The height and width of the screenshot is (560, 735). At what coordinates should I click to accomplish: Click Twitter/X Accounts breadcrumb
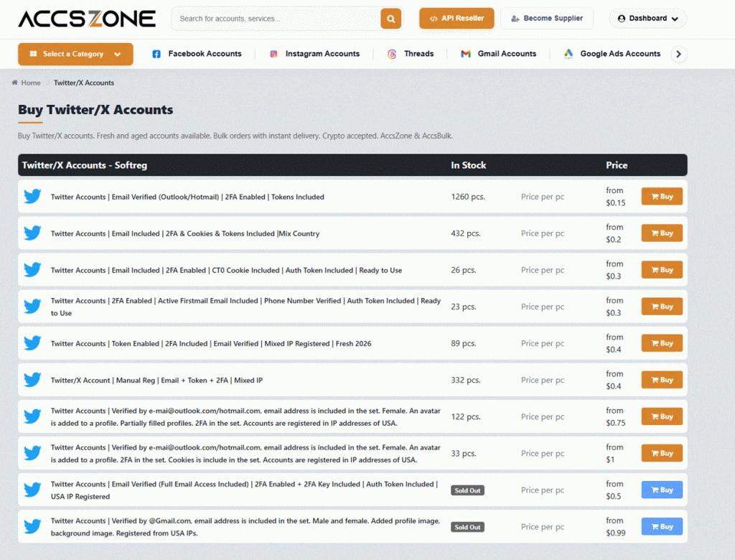point(84,83)
